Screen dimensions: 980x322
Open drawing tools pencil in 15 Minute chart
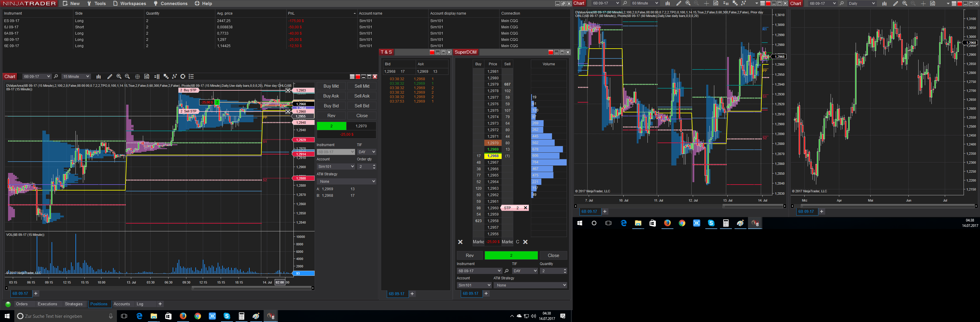point(109,76)
